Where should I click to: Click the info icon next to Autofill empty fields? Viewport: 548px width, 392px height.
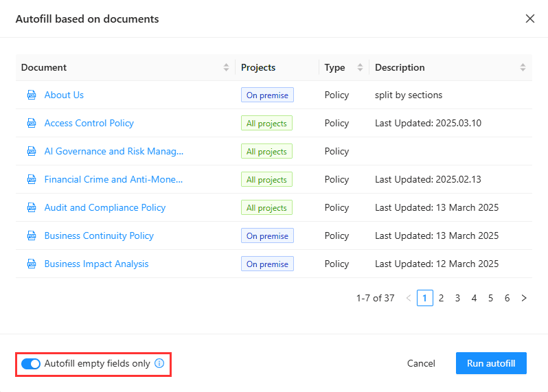tap(159, 364)
